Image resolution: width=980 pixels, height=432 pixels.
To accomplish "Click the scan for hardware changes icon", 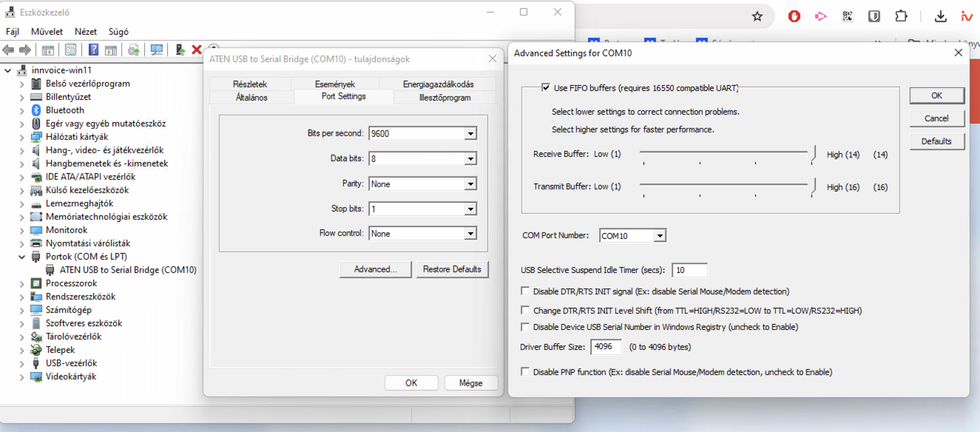I will 156,50.
